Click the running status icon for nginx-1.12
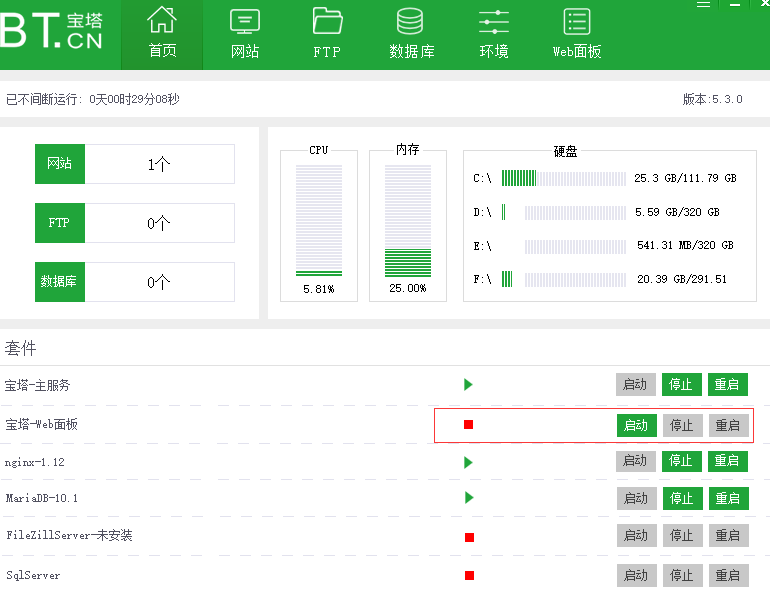The width and height of the screenshot is (770, 593). coord(468,462)
